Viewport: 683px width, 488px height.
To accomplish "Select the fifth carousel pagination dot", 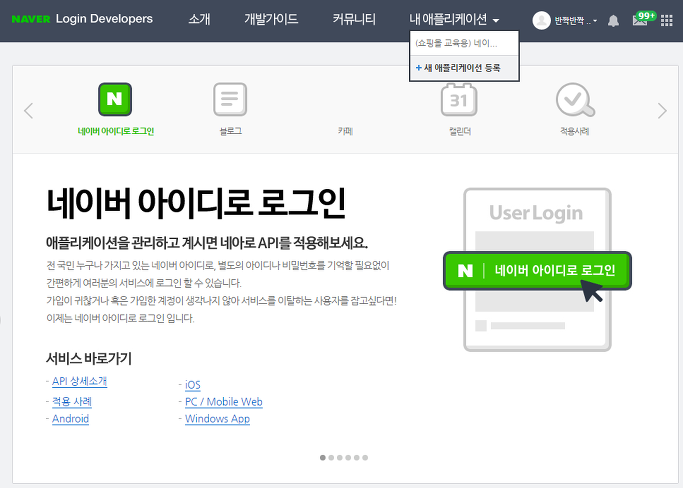I will coord(357,458).
